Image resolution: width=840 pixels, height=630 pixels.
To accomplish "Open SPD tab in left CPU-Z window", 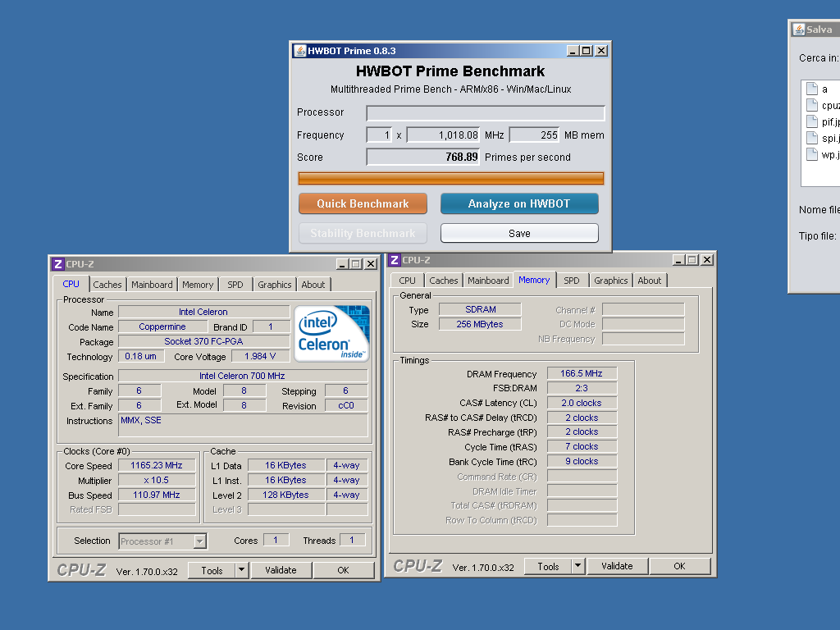I will click(x=235, y=285).
